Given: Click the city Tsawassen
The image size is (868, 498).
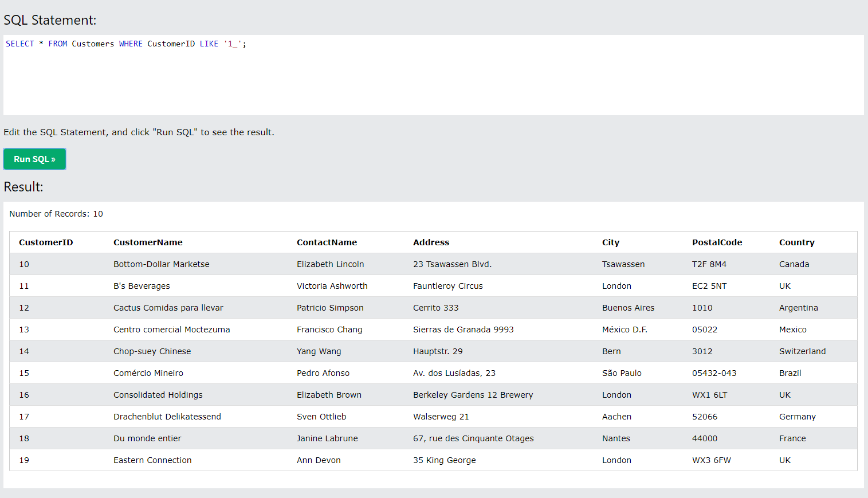Looking at the screenshot, I should point(623,264).
